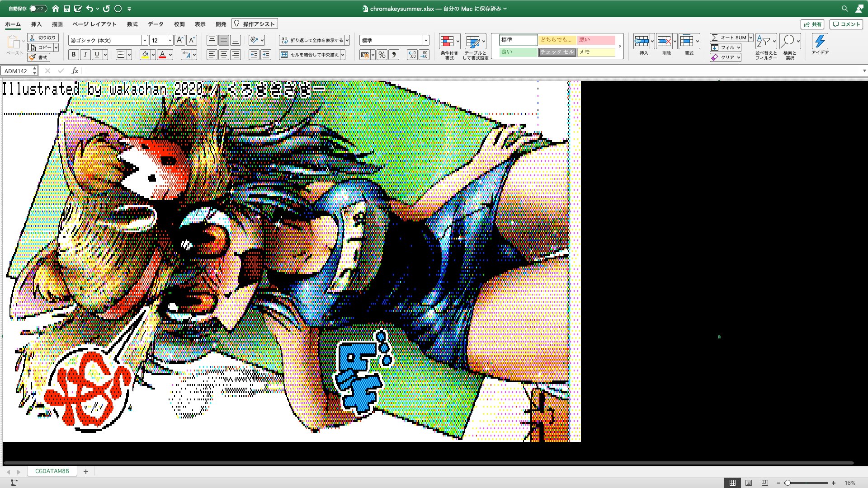The width and height of the screenshot is (868, 488).
Task: Click the コピー copy button
Action: coord(40,47)
